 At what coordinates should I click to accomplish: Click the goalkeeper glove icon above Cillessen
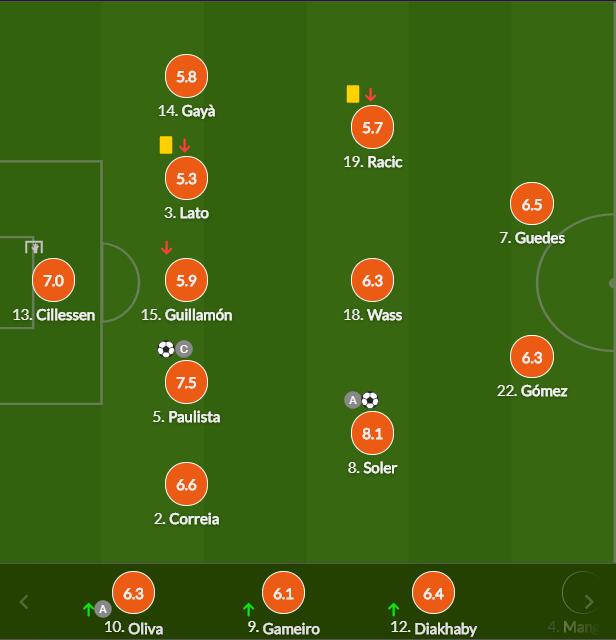point(34,247)
